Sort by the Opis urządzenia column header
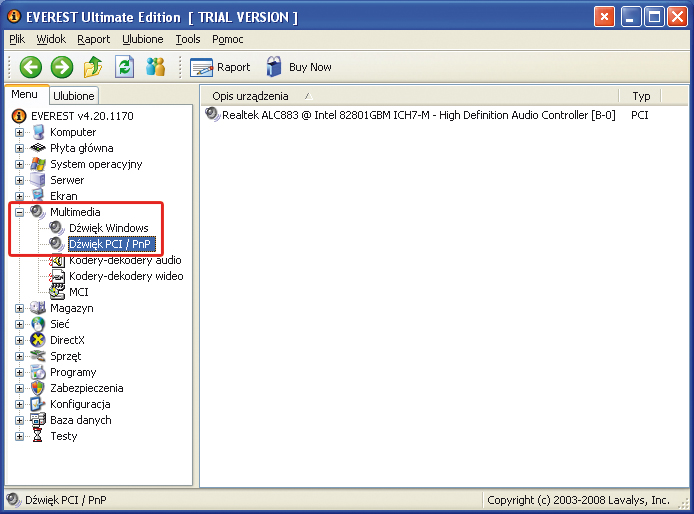This screenshot has width=694, height=514. 250,96
